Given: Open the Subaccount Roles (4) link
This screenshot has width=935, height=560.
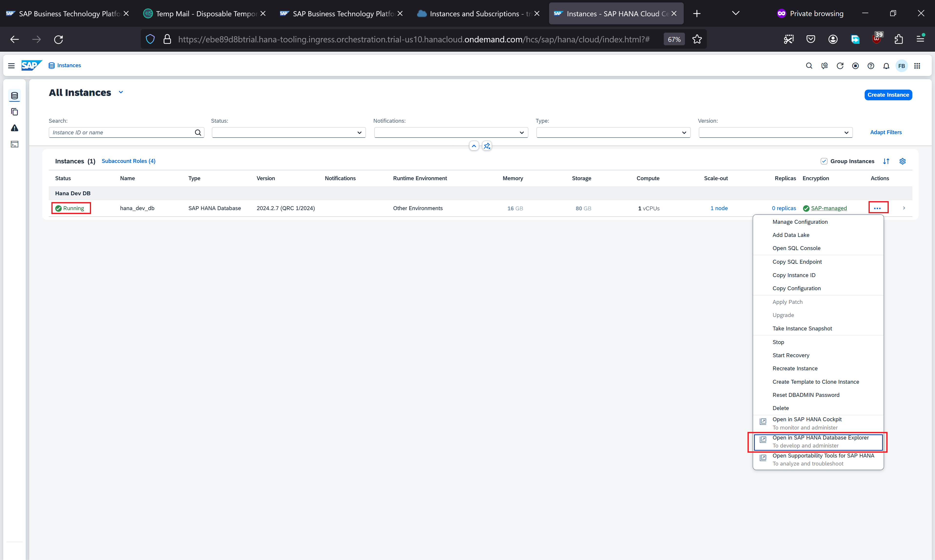Looking at the screenshot, I should [128, 161].
